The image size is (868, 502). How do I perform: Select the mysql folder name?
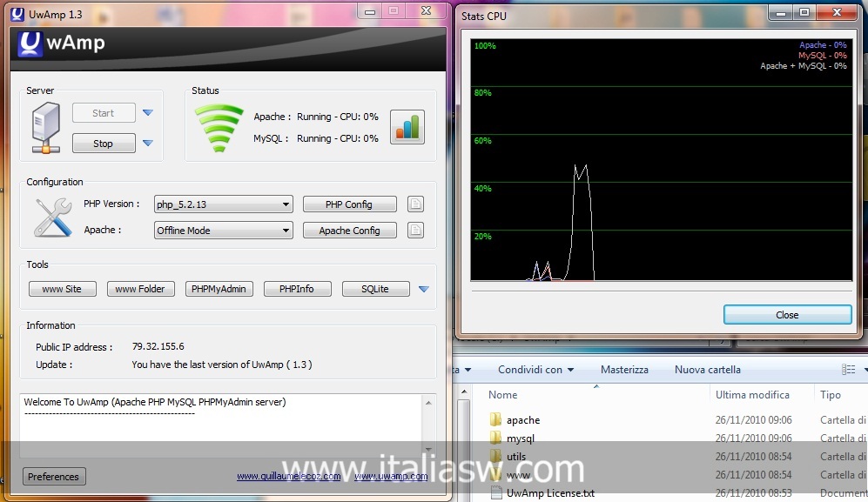pyautogui.click(x=521, y=438)
